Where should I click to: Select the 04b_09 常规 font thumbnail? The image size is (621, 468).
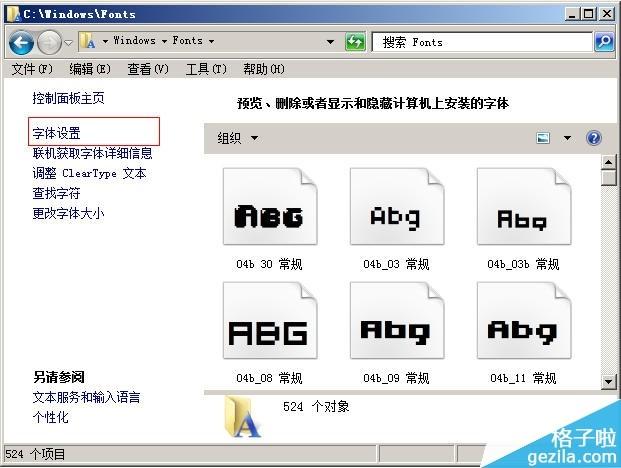(x=397, y=321)
